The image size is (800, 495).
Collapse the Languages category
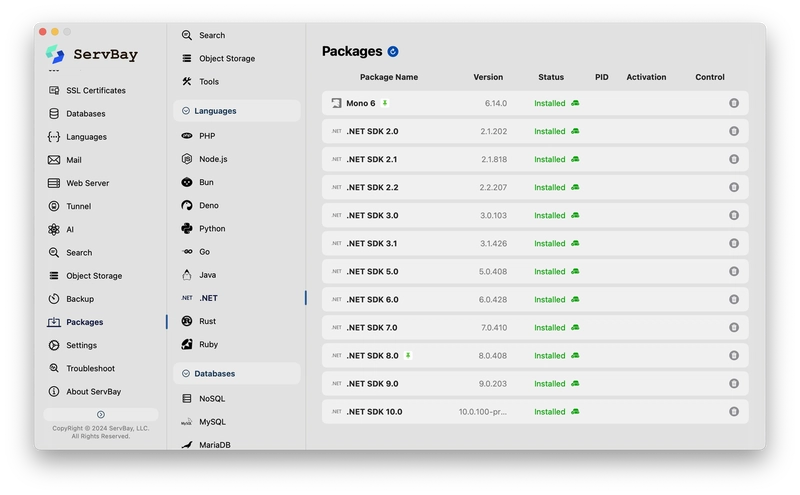[186, 111]
